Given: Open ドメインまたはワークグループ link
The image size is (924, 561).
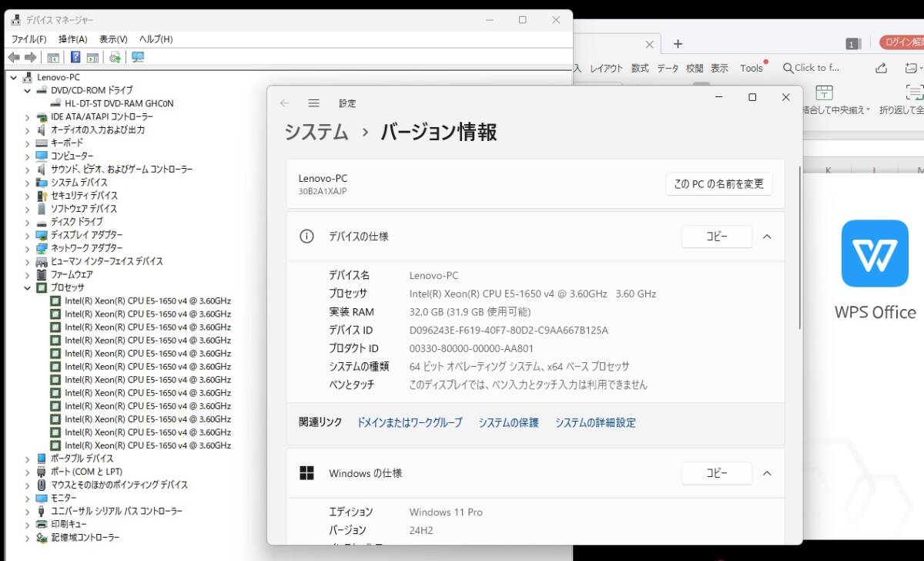Looking at the screenshot, I should click(410, 423).
